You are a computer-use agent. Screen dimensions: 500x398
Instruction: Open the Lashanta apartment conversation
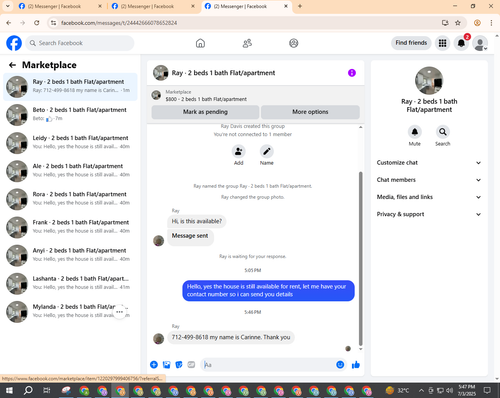point(70,283)
